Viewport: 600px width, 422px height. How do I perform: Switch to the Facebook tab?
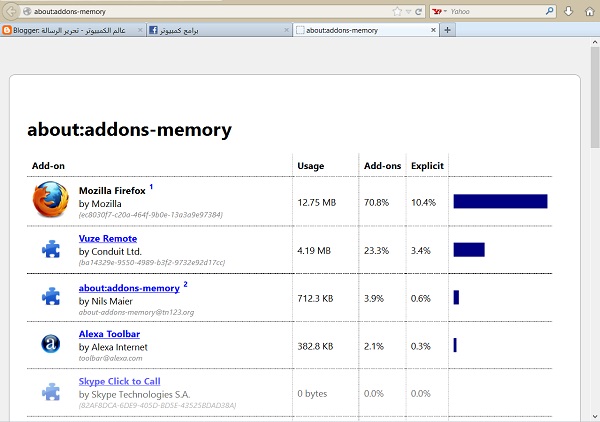[x=219, y=30]
